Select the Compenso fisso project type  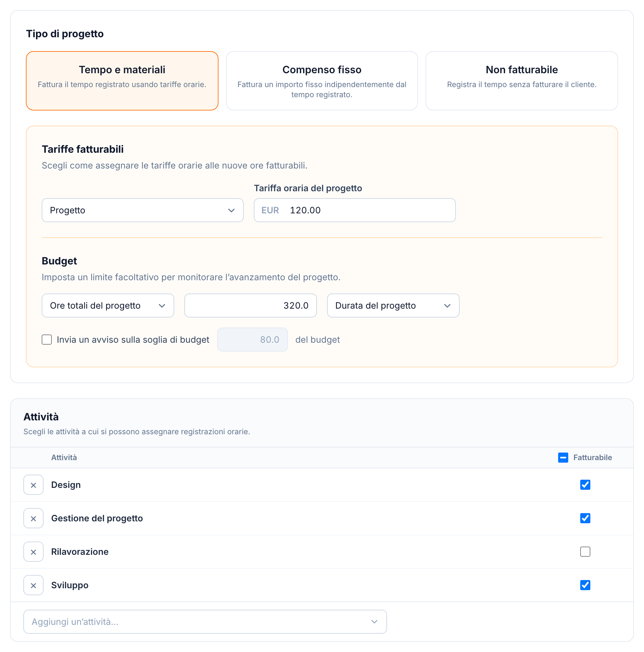(x=322, y=81)
